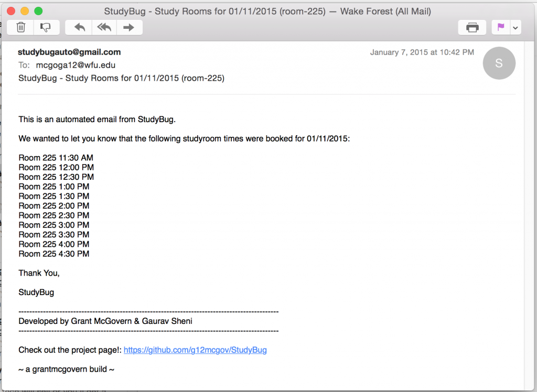Select line Room 225 12:00 PM
Viewport: 537px width, 392px height.
[x=56, y=167]
